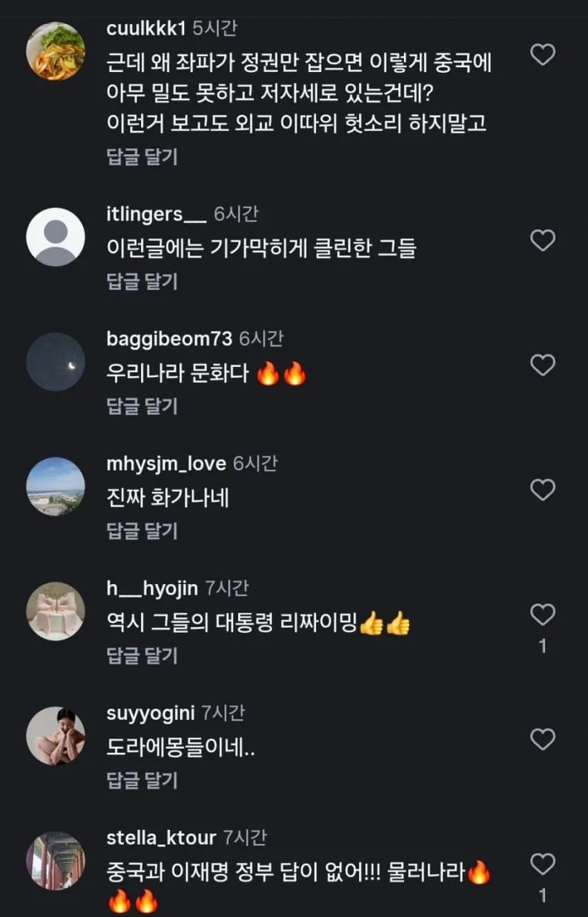Reply to h__hyojin's comment
588x917 pixels.
click(142, 655)
